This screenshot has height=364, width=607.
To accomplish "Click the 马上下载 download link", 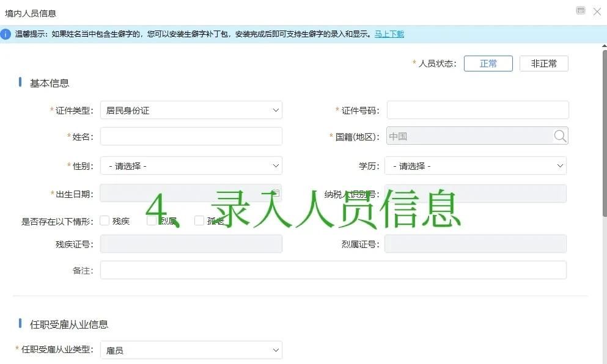I will coord(389,34).
